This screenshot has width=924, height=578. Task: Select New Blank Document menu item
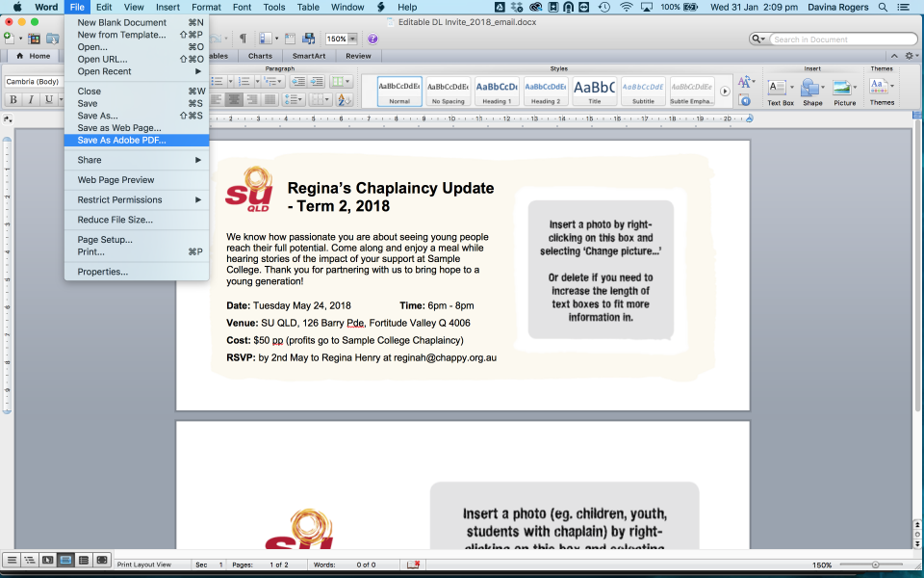136,22
